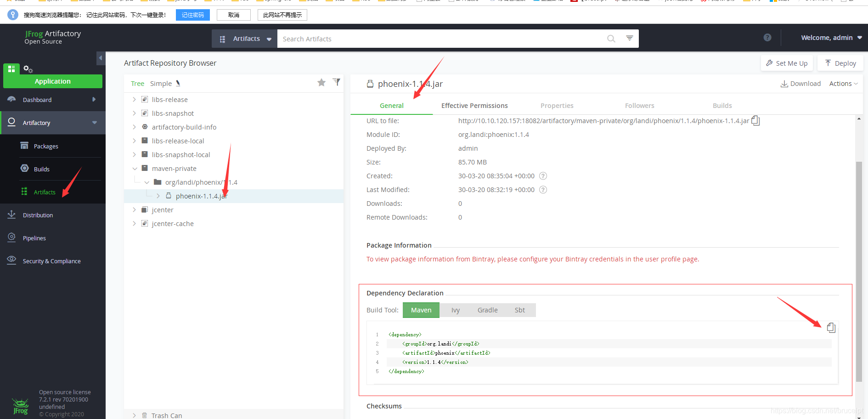Click the Set Me Up button
The height and width of the screenshot is (419, 868).
[787, 63]
